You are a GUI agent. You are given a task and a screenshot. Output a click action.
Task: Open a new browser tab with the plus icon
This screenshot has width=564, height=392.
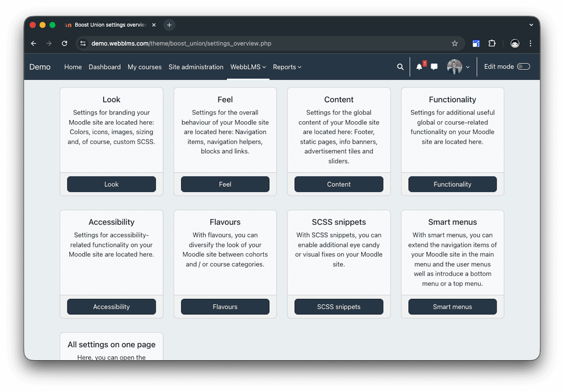click(169, 25)
